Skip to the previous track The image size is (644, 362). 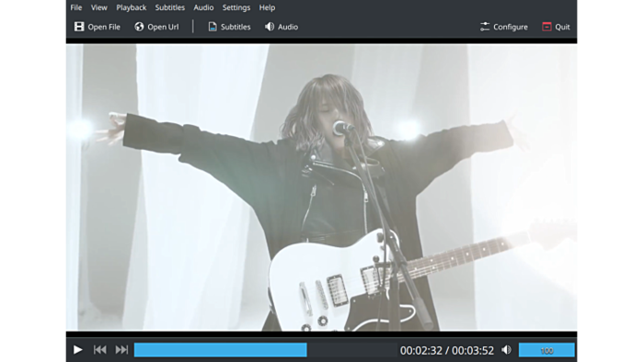coord(99,350)
